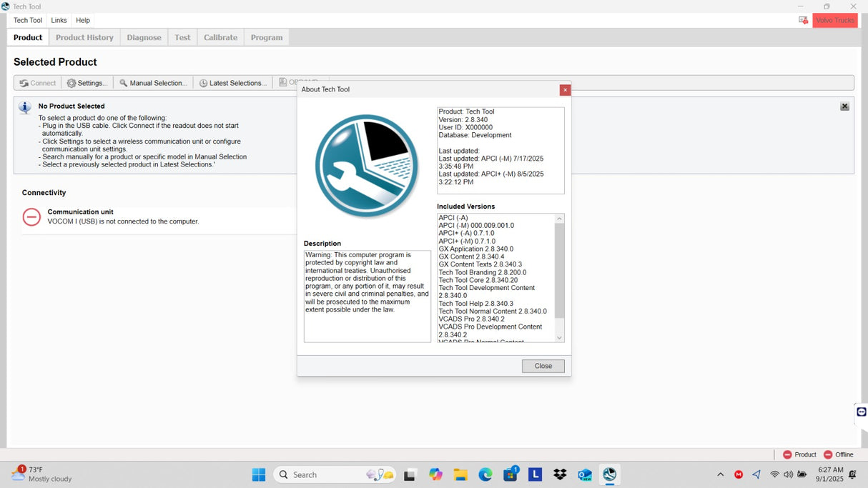Launch Dropbox from the taskbar

click(x=560, y=474)
